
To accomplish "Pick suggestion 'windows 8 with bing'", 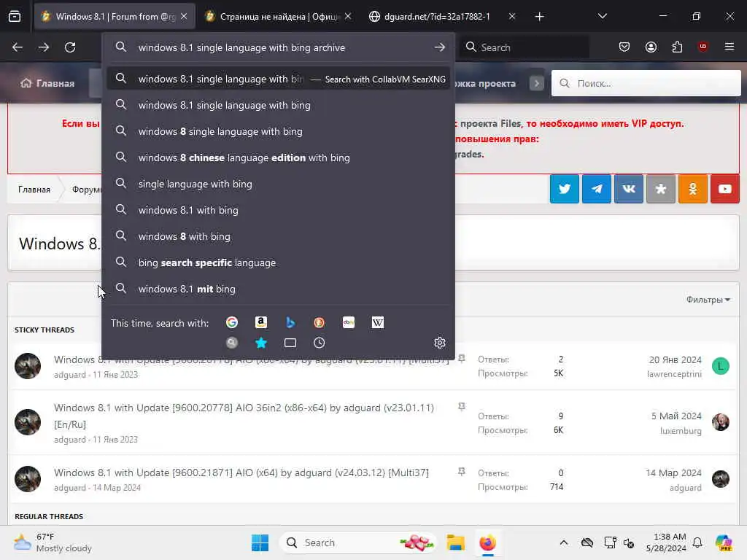I will [x=278, y=236].
